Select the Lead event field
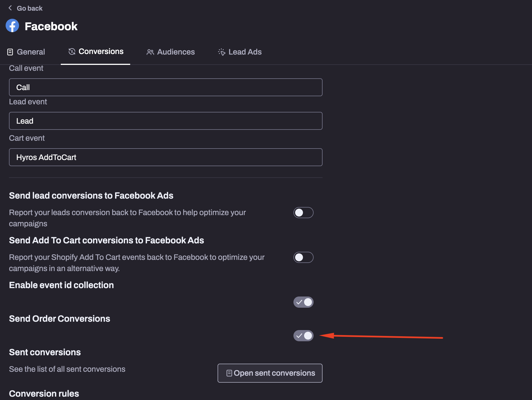The image size is (532, 400). [165, 121]
